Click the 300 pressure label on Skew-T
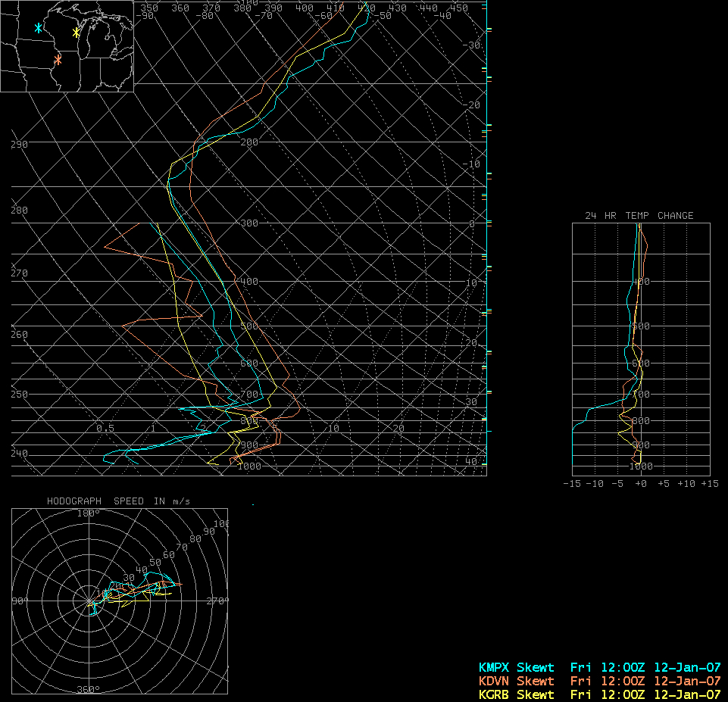The height and width of the screenshot is (702, 728). [x=249, y=223]
